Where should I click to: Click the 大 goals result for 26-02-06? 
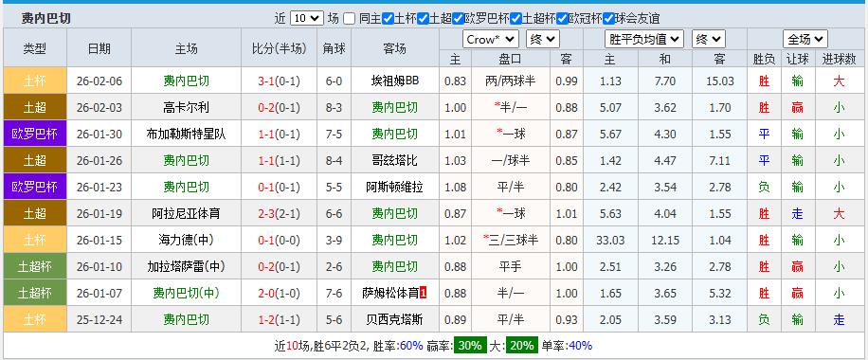click(x=840, y=81)
